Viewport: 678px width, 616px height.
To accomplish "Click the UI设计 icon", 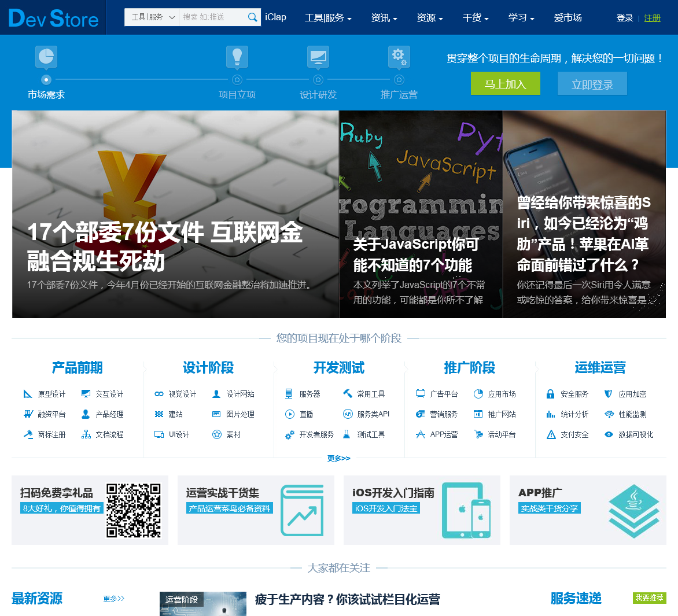I will [159, 434].
